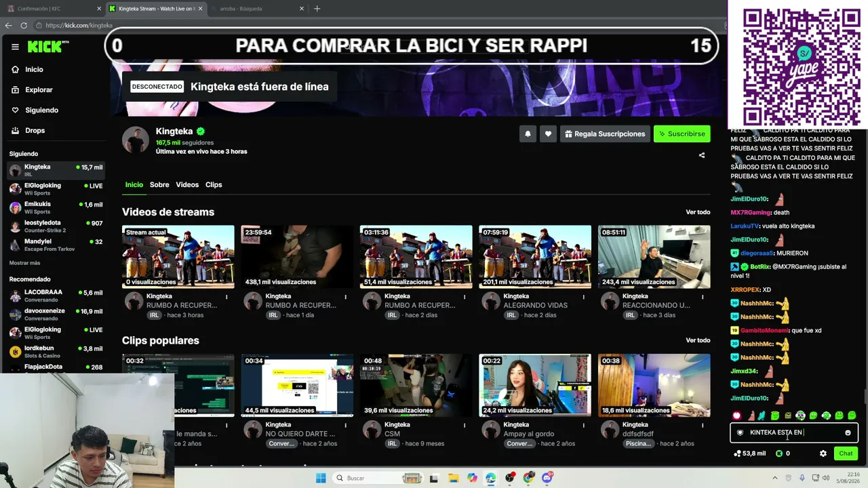Open Ver todo for Clips populares
The height and width of the screenshot is (488, 868).
tap(698, 340)
